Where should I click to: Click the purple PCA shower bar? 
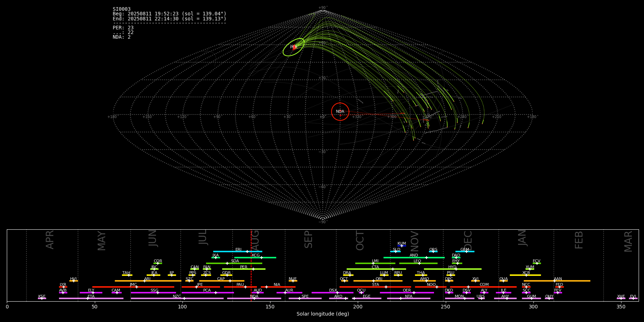[x=208, y=293]
